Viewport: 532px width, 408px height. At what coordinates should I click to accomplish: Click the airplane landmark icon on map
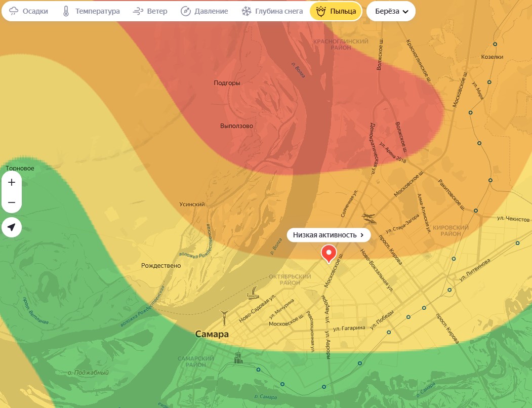(x=370, y=219)
